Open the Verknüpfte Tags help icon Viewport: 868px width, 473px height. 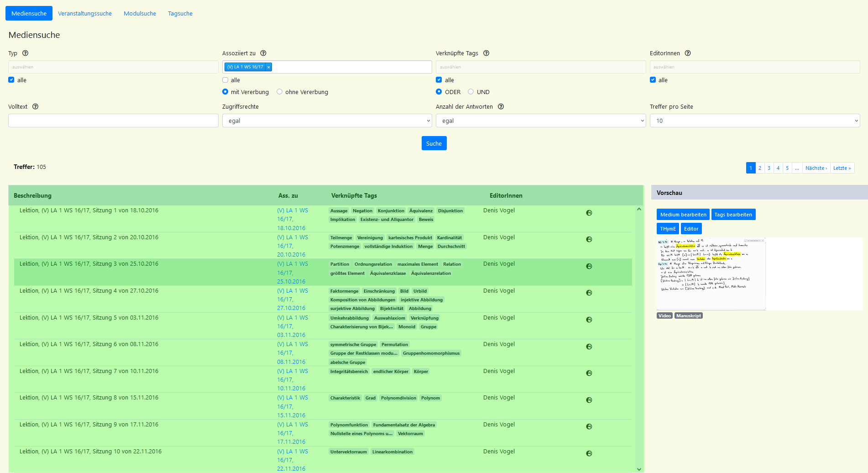pos(486,53)
